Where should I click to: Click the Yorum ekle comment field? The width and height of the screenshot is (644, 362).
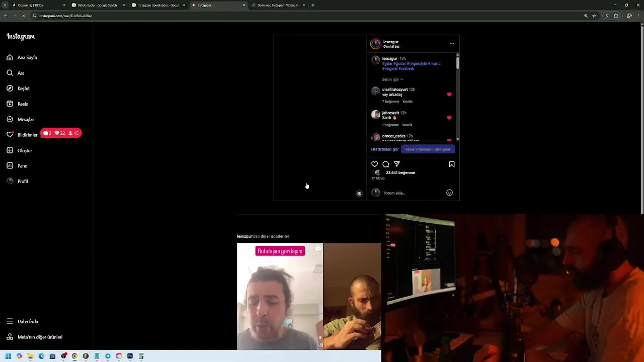click(x=413, y=193)
